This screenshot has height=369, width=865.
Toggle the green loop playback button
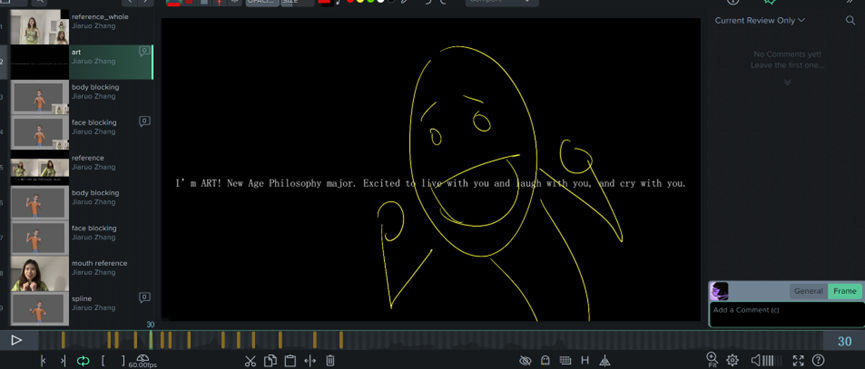click(x=83, y=361)
